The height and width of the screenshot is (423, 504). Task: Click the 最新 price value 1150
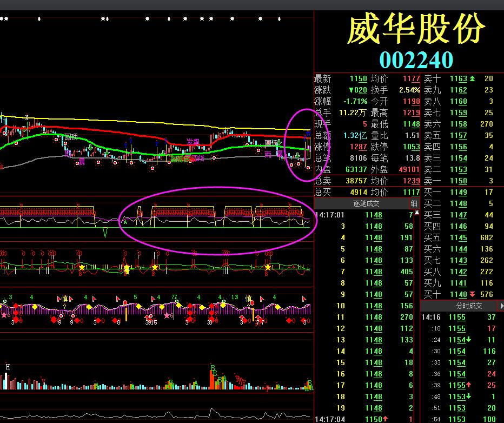tap(359, 79)
